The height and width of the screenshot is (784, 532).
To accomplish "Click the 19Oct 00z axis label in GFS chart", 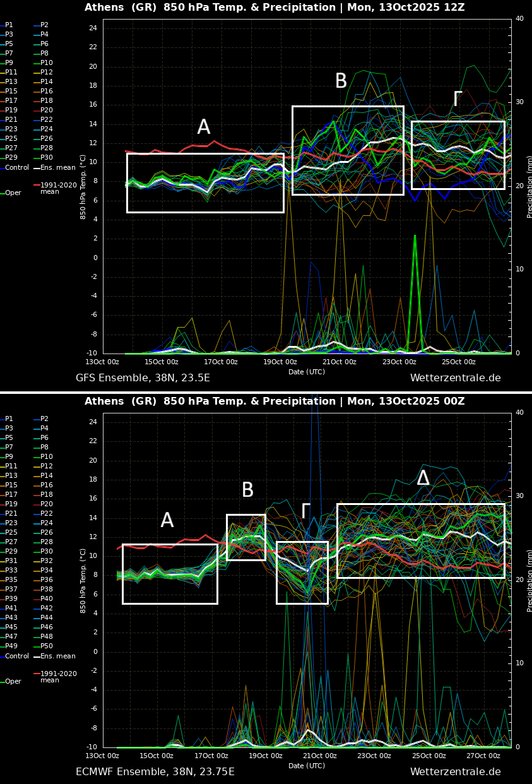I will (x=280, y=362).
